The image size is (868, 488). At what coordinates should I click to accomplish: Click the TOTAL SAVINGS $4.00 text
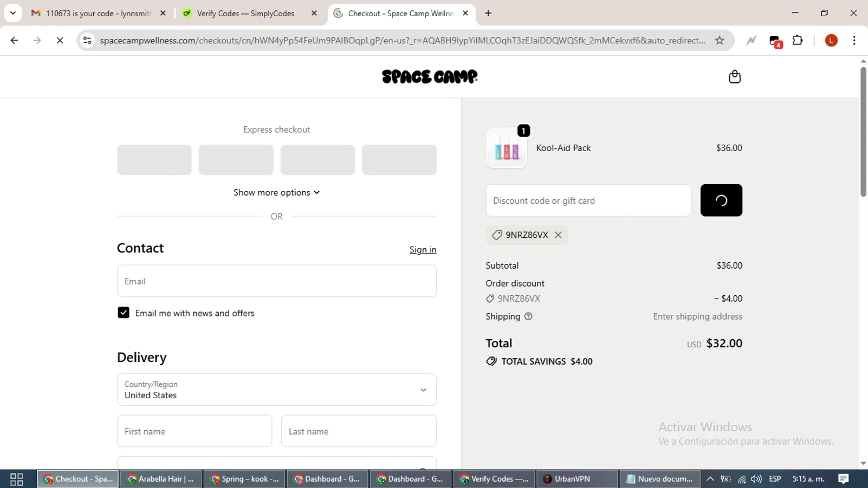coord(547,361)
